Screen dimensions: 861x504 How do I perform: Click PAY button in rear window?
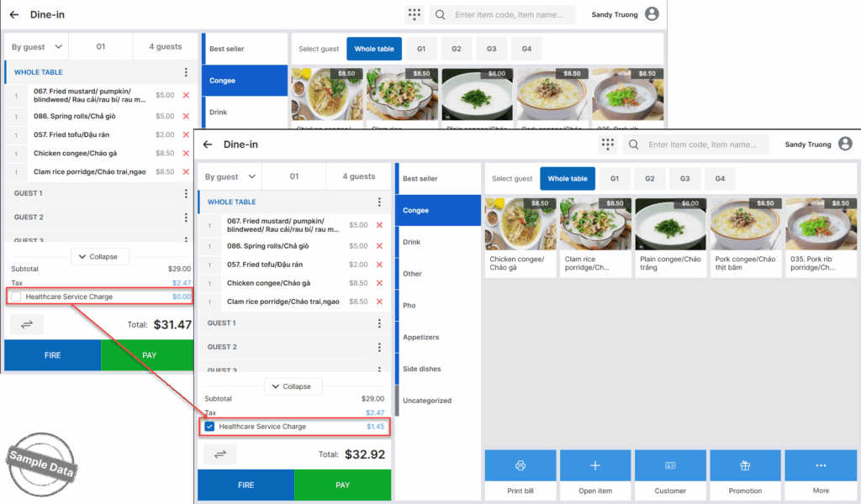[x=148, y=355]
